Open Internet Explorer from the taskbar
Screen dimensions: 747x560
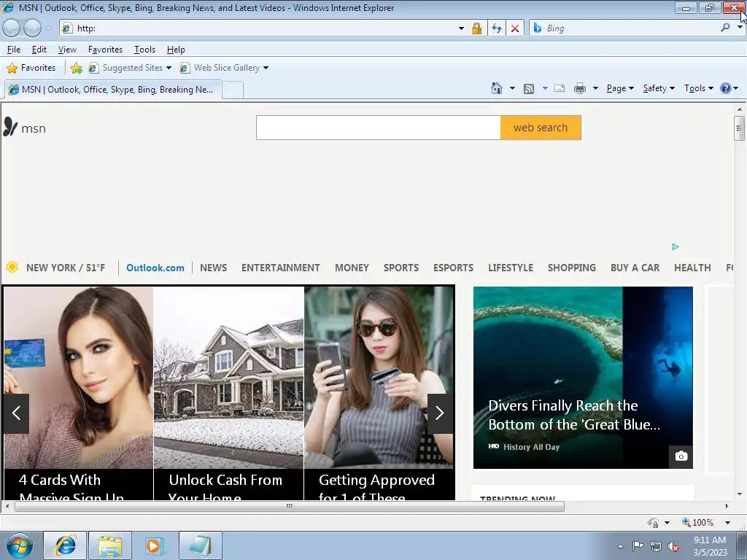pos(65,545)
